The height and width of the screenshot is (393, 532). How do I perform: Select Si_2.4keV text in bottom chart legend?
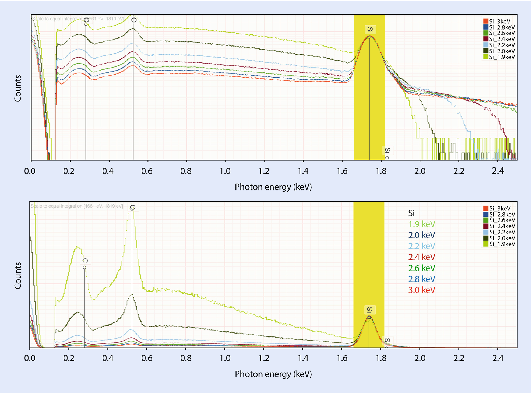(502, 226)
